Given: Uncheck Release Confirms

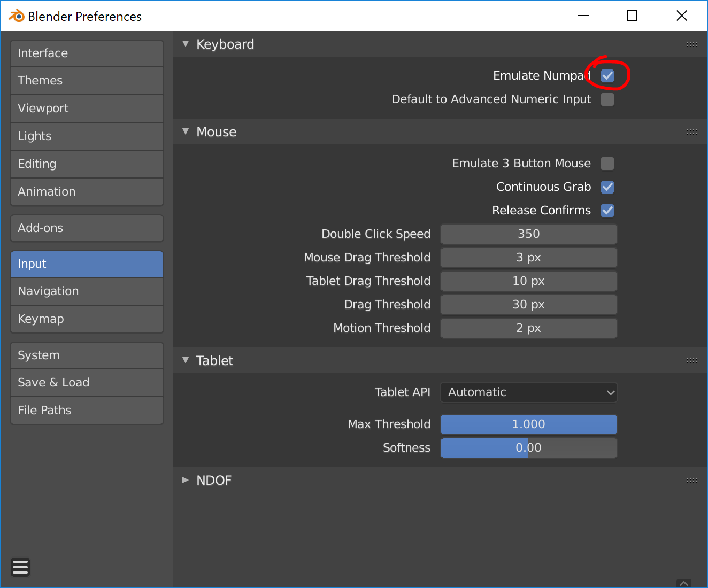Looking at the screenshot, I should click(607, 211).
